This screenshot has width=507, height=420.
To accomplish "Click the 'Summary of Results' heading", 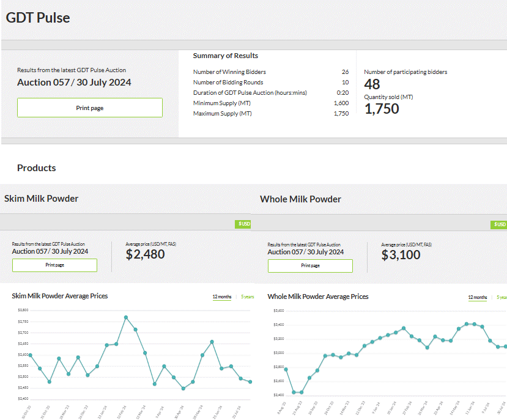I will 226,56.
